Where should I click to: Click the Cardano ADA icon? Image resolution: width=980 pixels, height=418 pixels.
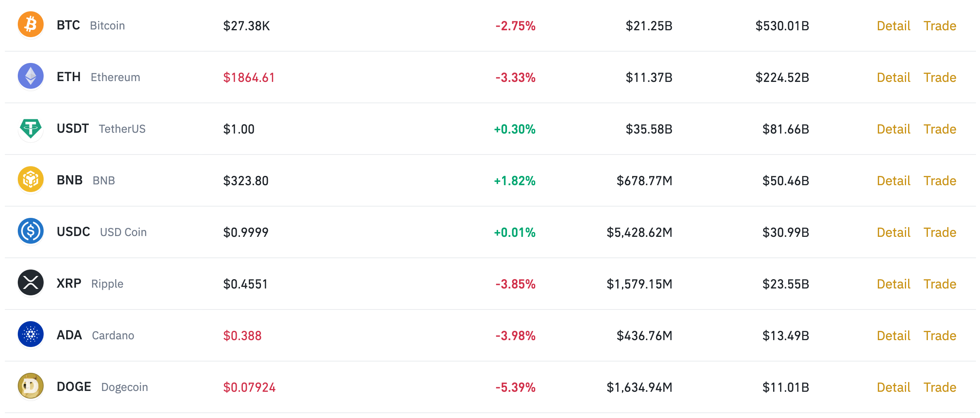point(31,334)
